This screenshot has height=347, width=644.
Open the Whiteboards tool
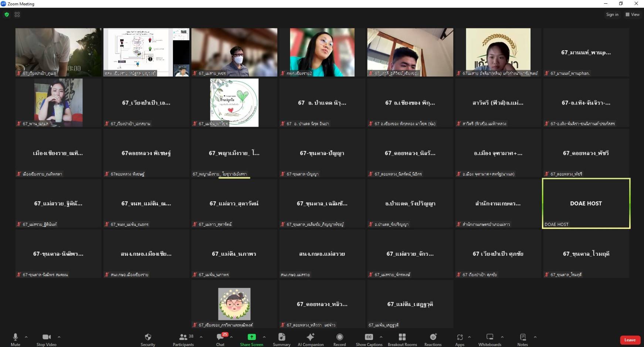pos(490,339)
